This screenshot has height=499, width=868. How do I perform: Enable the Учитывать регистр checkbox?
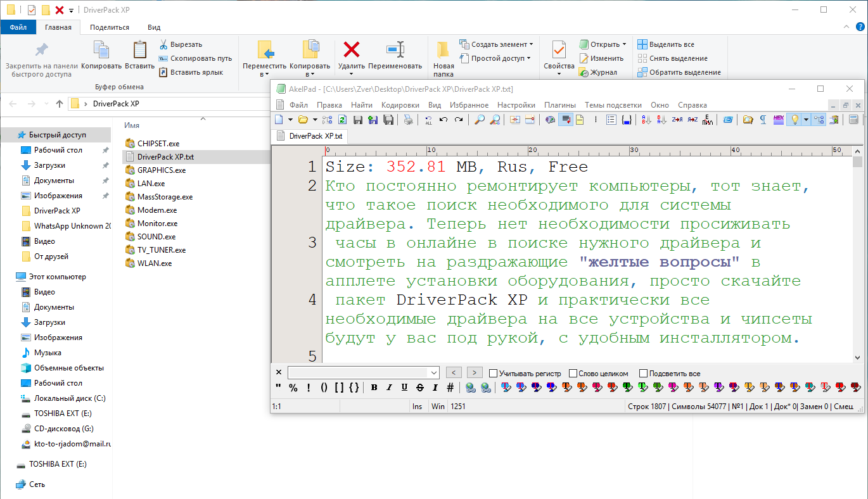coord(494,374)
